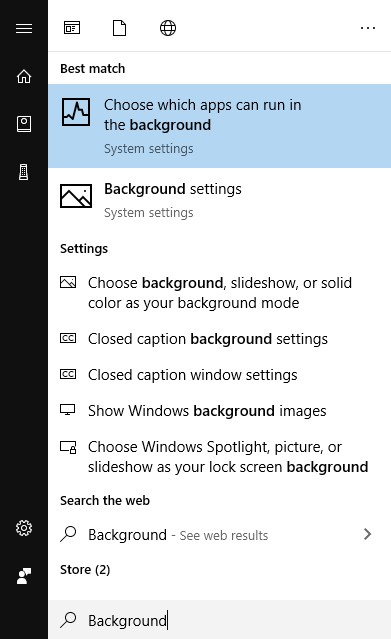Expand the Store (2) results section
Viewport: 391px width, 639px height.
coord(85,569)
